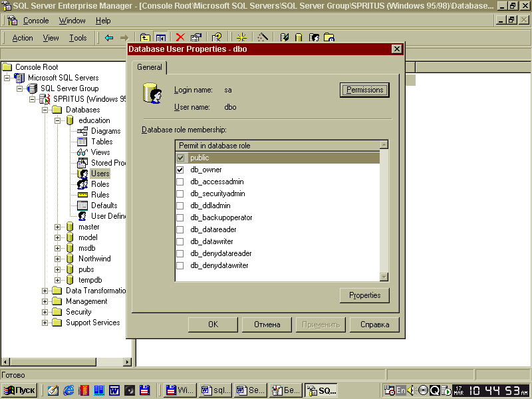Check the db_ddladmin role

(x=180, y=205)
